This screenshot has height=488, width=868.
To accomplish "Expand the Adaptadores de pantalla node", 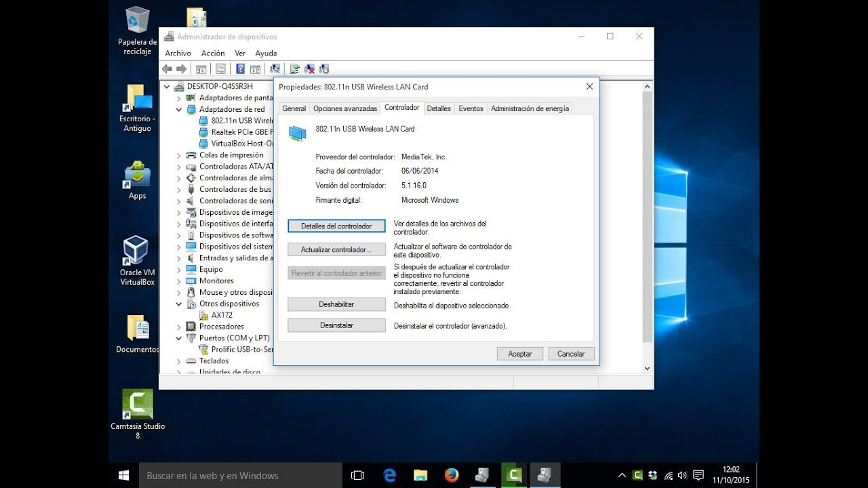I will 179,98.
